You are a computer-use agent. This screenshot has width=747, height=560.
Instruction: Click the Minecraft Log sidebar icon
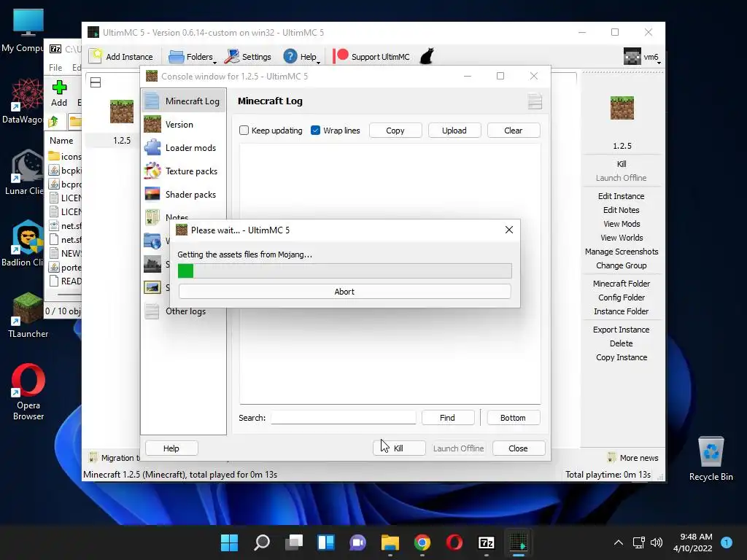pos(152,101)
